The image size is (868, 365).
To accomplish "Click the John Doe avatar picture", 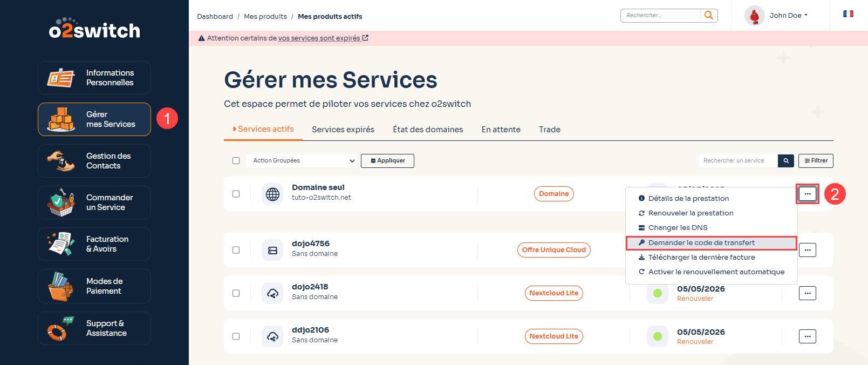I will click(x=754, y=16).
